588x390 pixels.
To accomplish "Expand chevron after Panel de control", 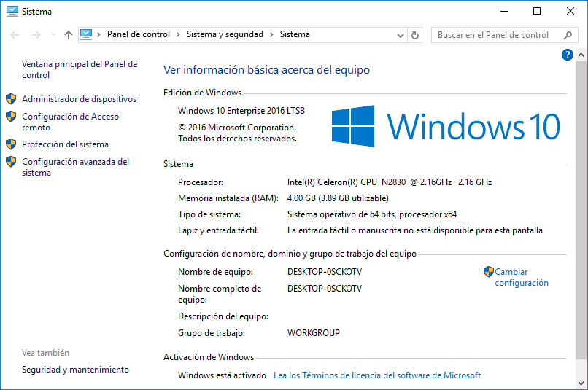I will click(179, 35).
